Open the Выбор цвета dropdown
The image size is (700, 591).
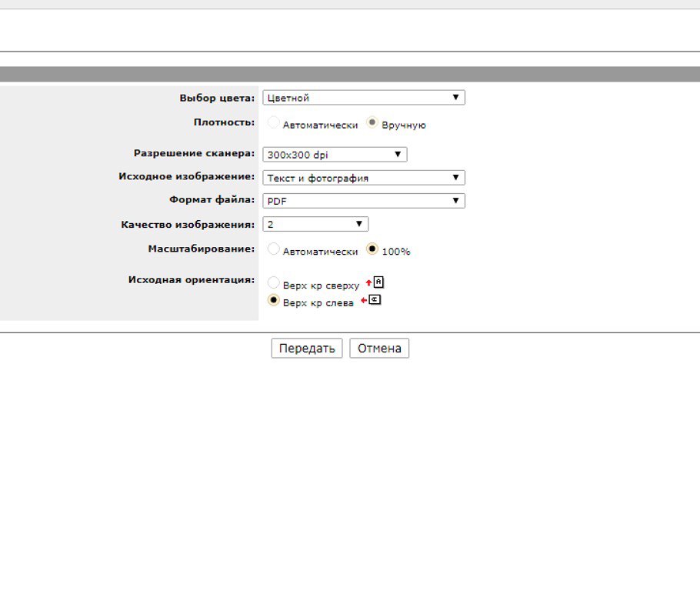click(x=363, y=98)
